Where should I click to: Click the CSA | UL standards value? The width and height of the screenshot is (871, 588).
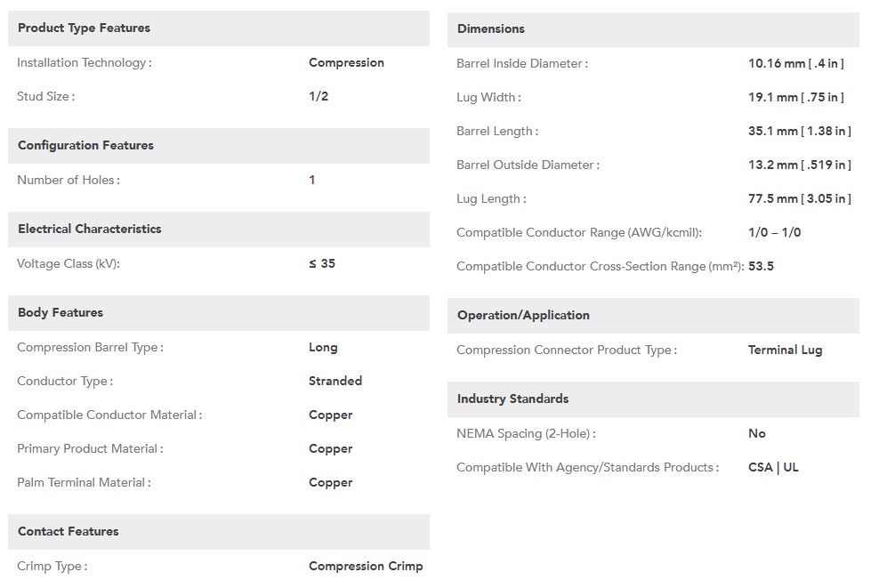pyautogui.click(x=773, y=468)
